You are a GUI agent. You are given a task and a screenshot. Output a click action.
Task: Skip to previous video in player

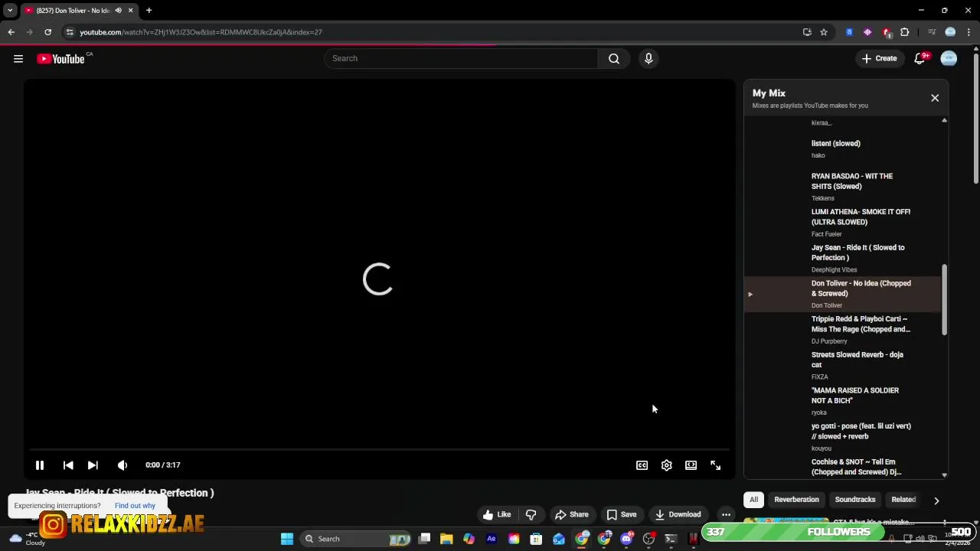[68, 465]
